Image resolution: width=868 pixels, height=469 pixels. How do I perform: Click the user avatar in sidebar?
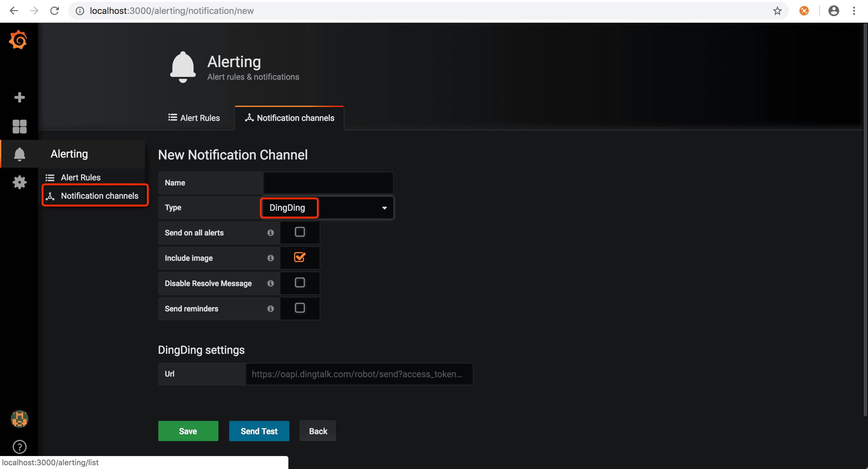coord(19,419)
